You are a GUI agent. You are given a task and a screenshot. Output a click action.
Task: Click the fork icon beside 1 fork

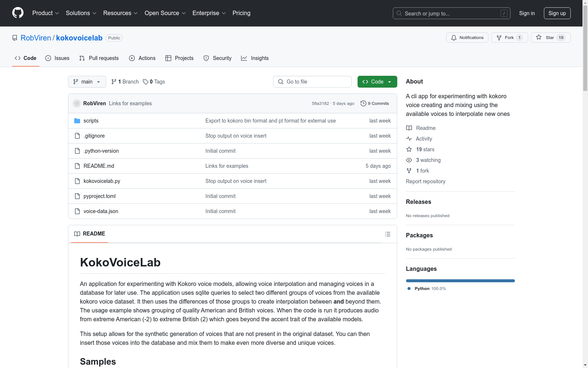(409, 171)
